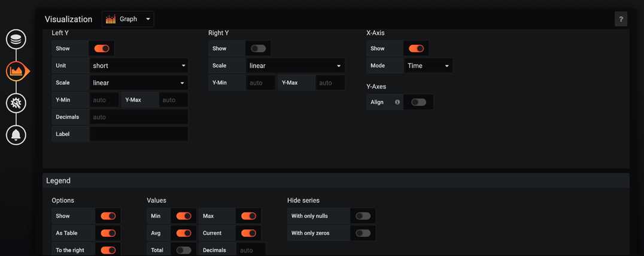The image size is (644, 256).
Task: Open the Graph visualization type picker
Action: 128,19
